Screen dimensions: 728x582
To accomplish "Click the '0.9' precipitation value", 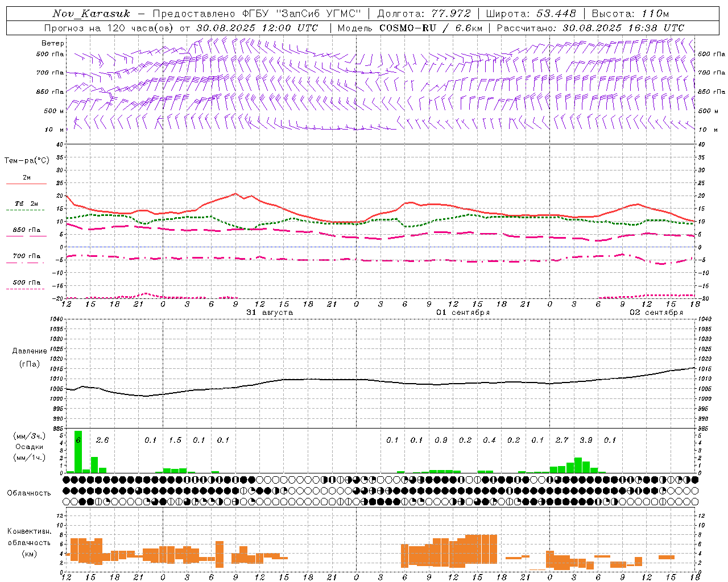I will pyautogui.click(x=441, y=440).
